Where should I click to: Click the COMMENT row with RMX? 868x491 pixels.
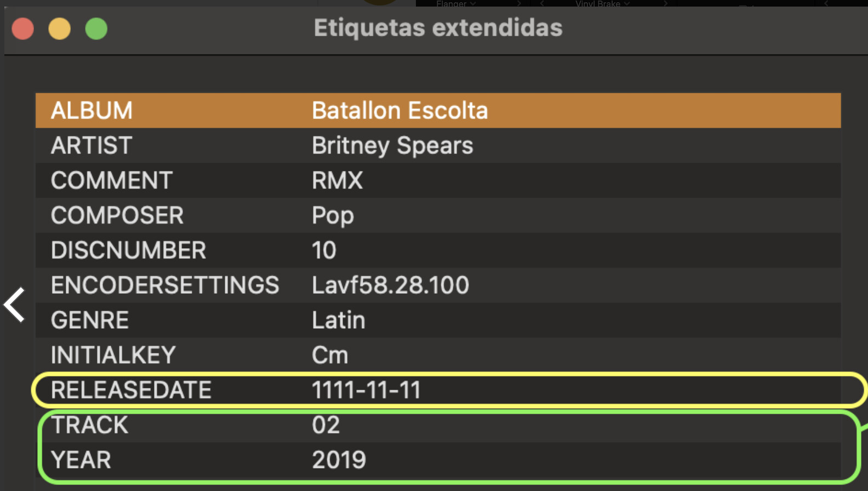coord(438,180)
